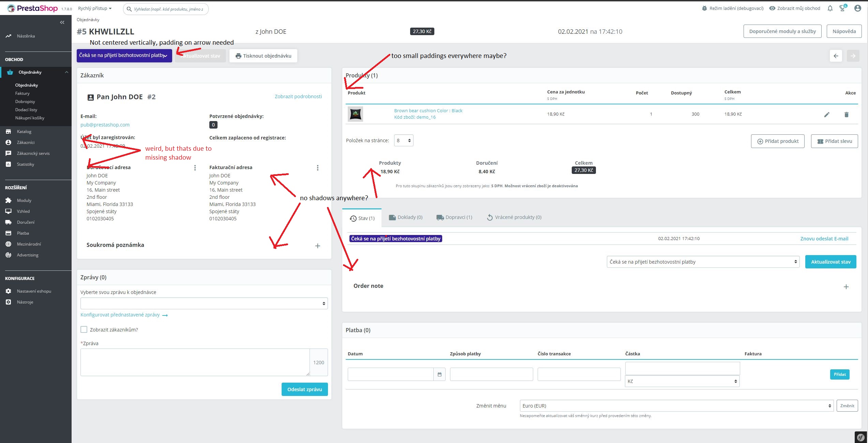Expand the Rychlý přístup dropdown
Screen dimensions: 868x443
(94, 8)
